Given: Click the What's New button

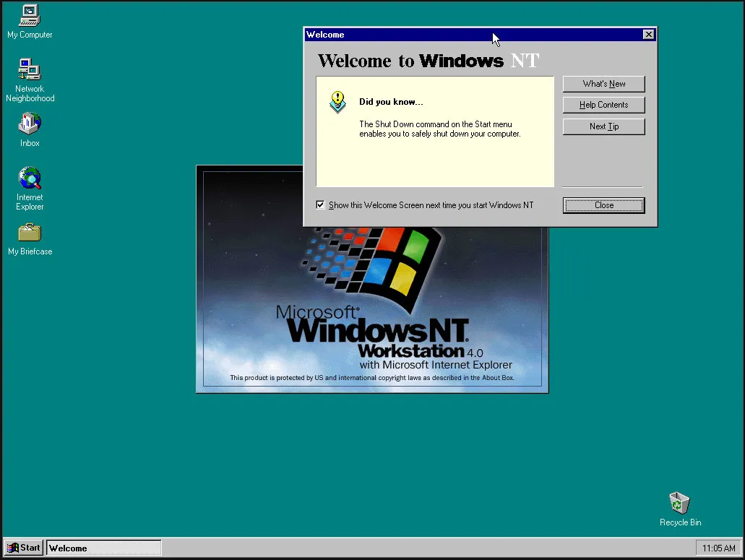Looking at the screenshot, I should pos(603,84).
